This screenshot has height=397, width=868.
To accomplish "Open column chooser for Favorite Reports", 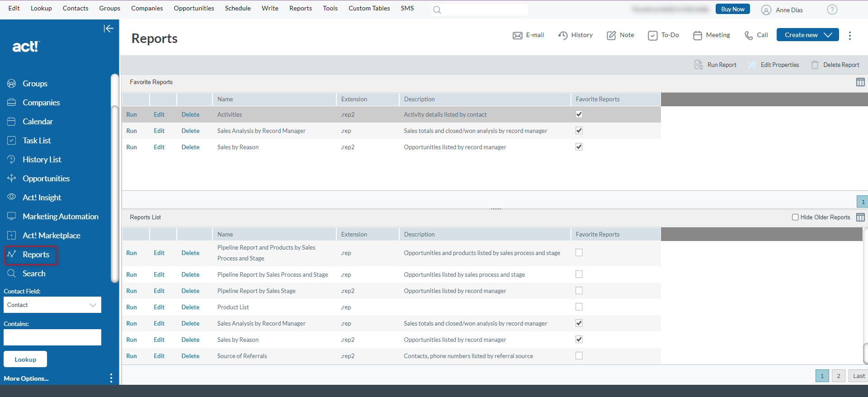I will (860, 82).
